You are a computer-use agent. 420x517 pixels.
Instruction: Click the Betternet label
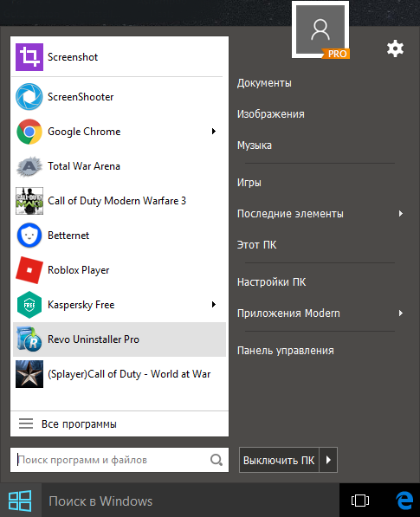(x=68, y=236)
